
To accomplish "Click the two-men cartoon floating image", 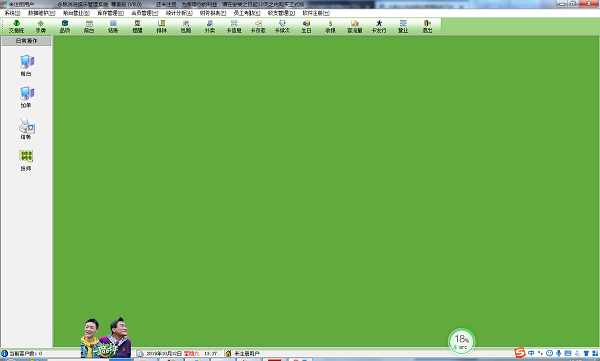I will [x=106, y=337].
